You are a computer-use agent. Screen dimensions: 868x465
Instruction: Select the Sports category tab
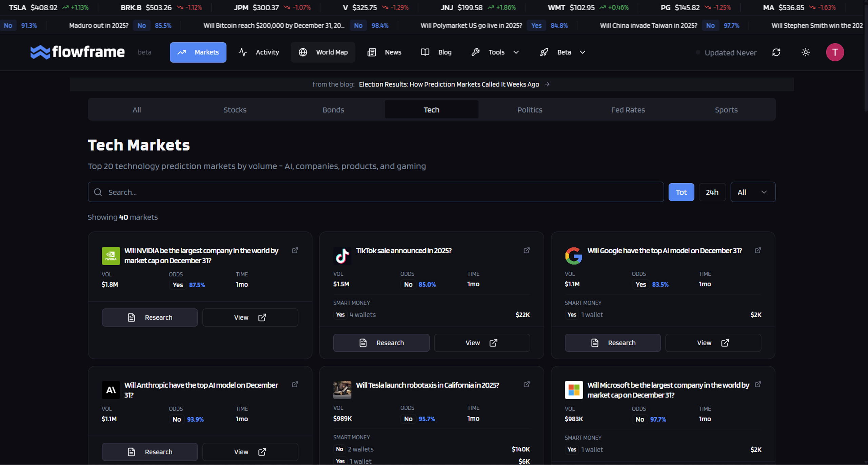pyautogui.click(x=726, y=110)
